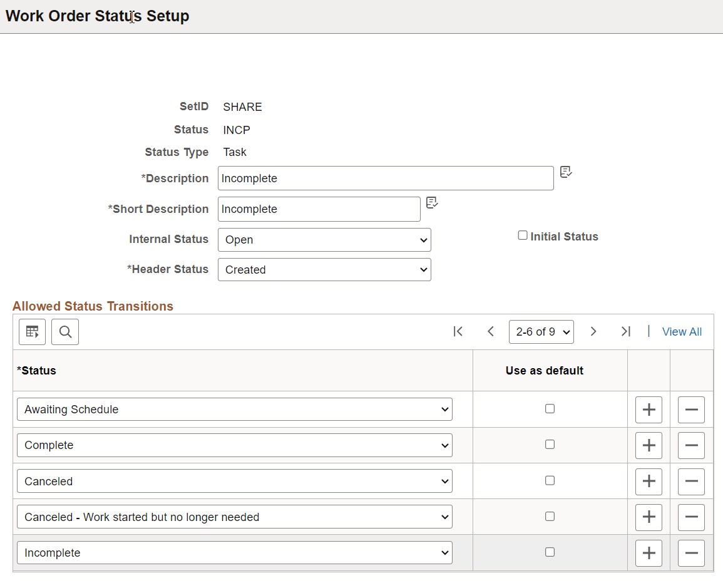Add a row below Awaiting Schedule
Screen dimensions: 723x588
[x=649, y=409]
